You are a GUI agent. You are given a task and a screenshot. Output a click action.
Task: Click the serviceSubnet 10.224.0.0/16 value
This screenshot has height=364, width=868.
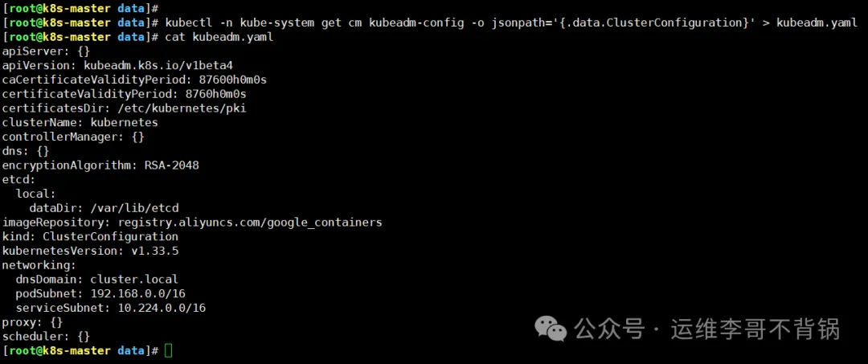[x=162, y=308]
